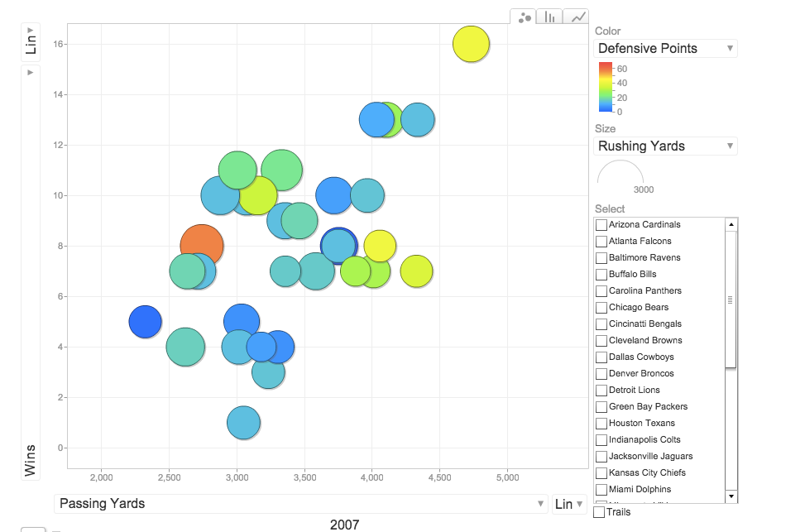Open the X-axis Lin scale dropdown

(569, 504)
